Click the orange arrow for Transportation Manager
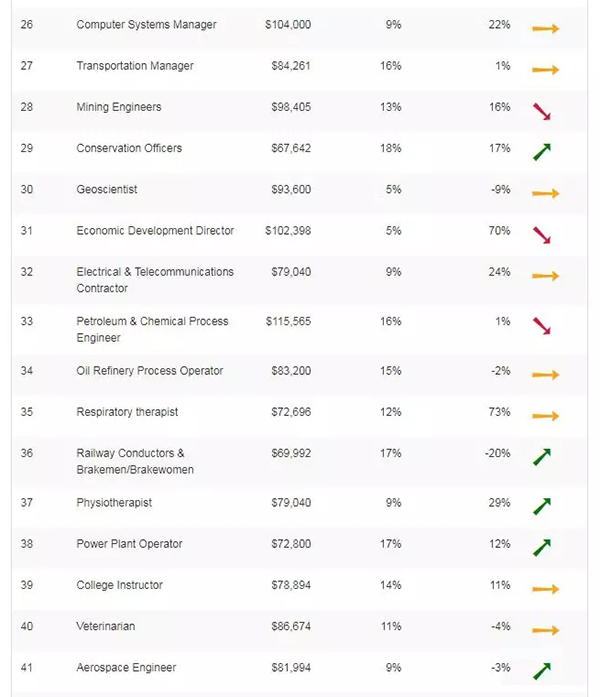 coord(545,70)
